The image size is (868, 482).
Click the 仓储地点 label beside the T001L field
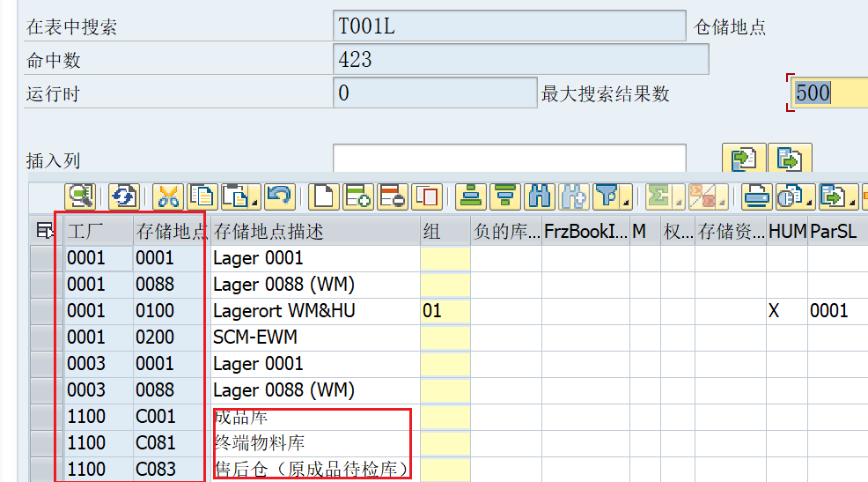730,26
